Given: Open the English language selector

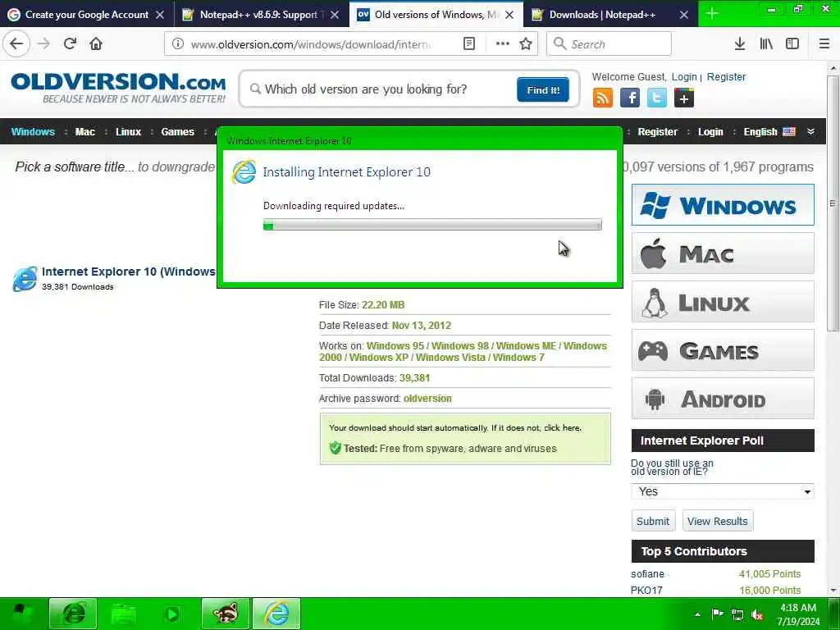Looking at the screenshot, I should (769, 132).
